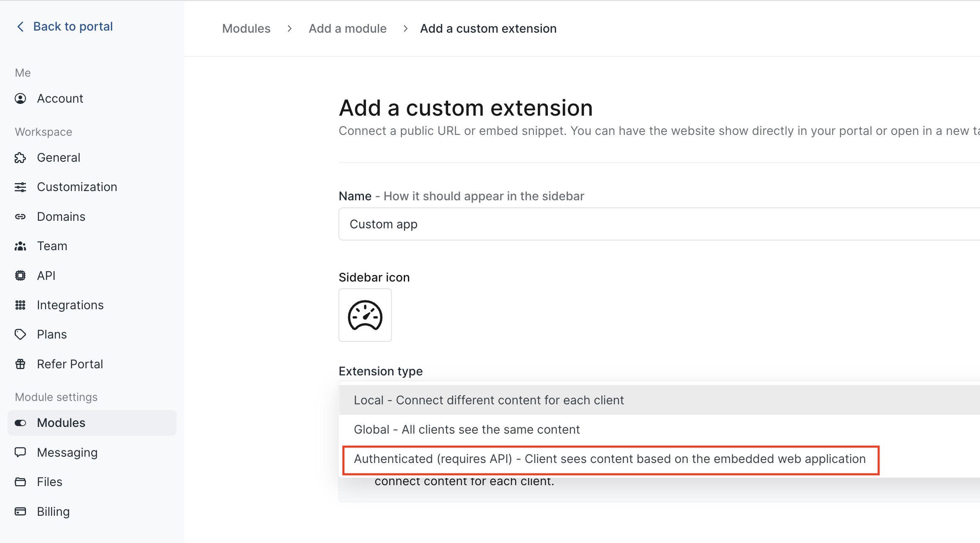Click the Refer Portal gift icon
Viewport: 980px width, 543px height.
(20, 364)
